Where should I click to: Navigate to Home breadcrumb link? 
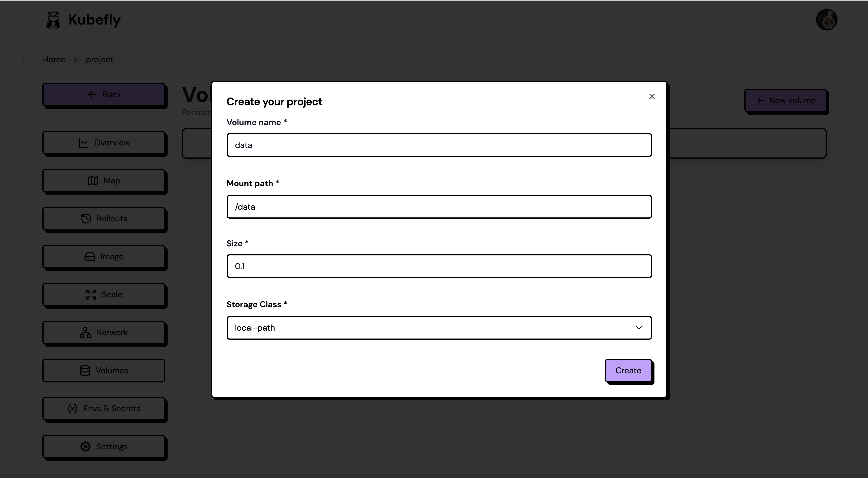pos(54,60)
